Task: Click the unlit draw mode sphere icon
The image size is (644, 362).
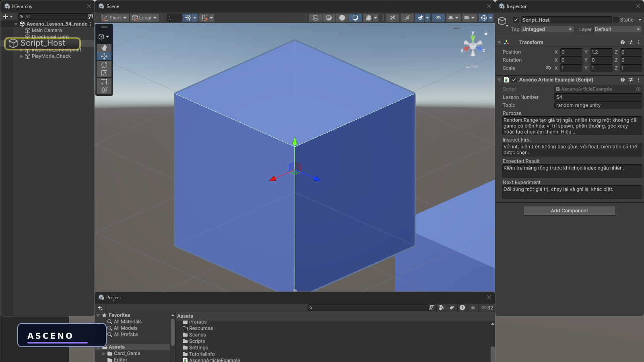Action: [342, 18]
